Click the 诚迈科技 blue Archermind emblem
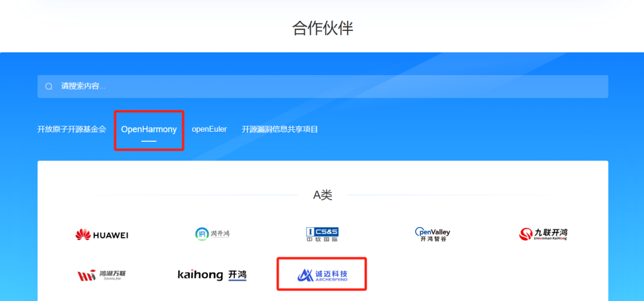644x301 pixels. click(305, 274)
